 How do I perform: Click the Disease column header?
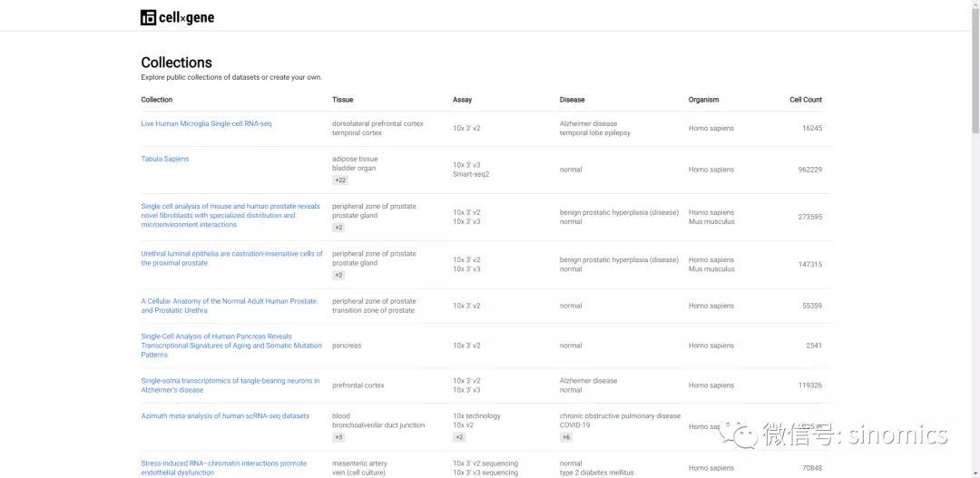click(572, 100)
